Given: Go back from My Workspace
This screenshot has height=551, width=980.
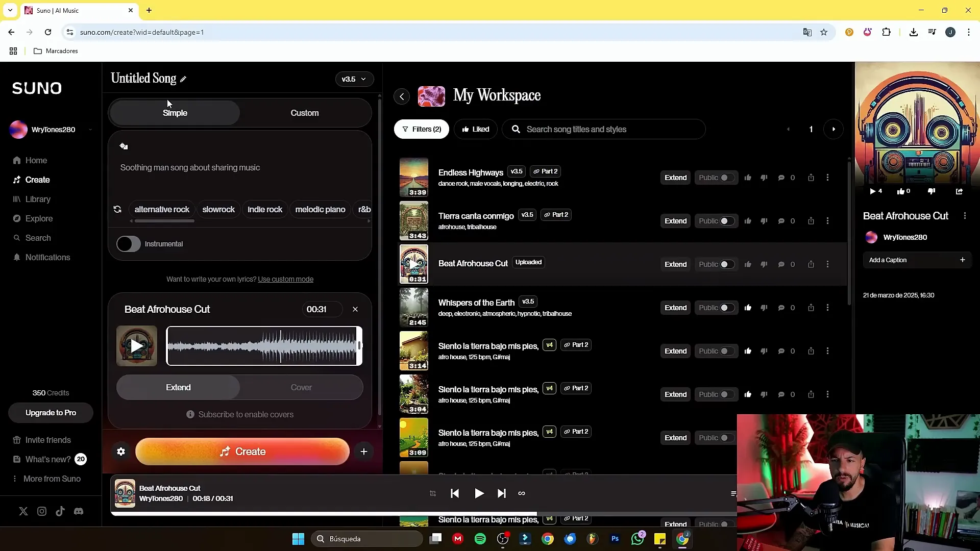Looking at the screenshot, I should click(402, 96).
